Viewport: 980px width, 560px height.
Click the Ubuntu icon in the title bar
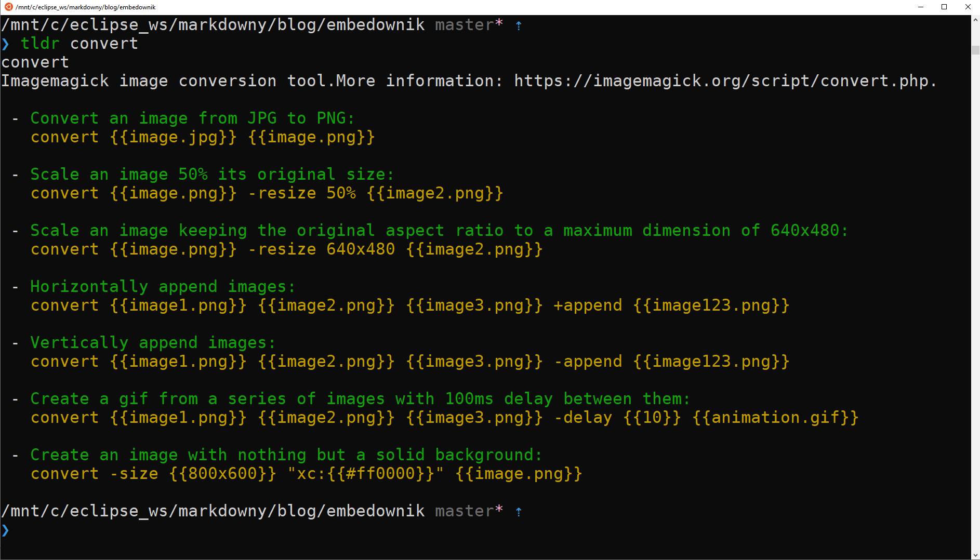(8, 7)
